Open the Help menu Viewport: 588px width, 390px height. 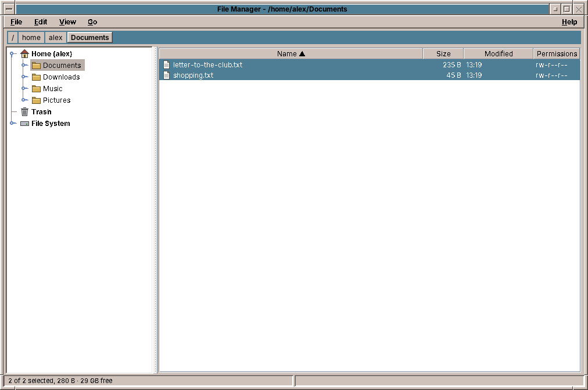[569, 22]
